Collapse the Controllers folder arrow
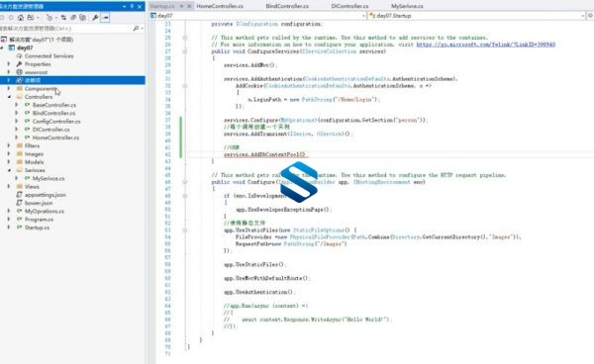 tap(9, 97)
